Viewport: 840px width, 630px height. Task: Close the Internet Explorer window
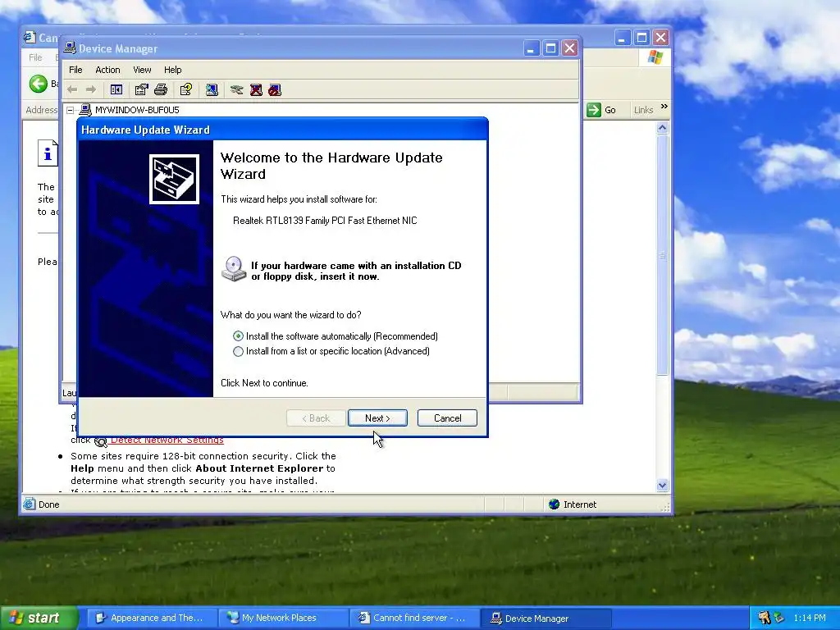pyautogui.click(x=660, y=38)
